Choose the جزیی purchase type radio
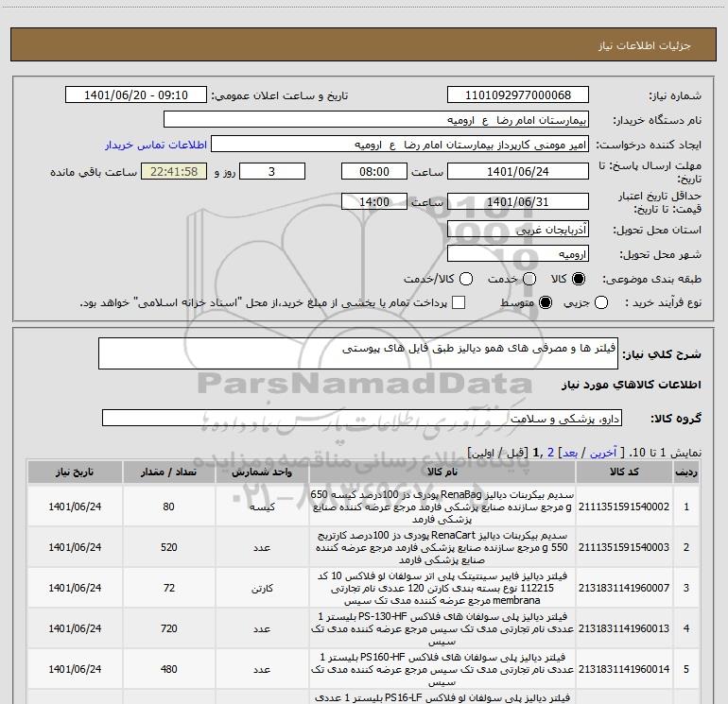This screenshot has width=728, height=704. [601, 302]
